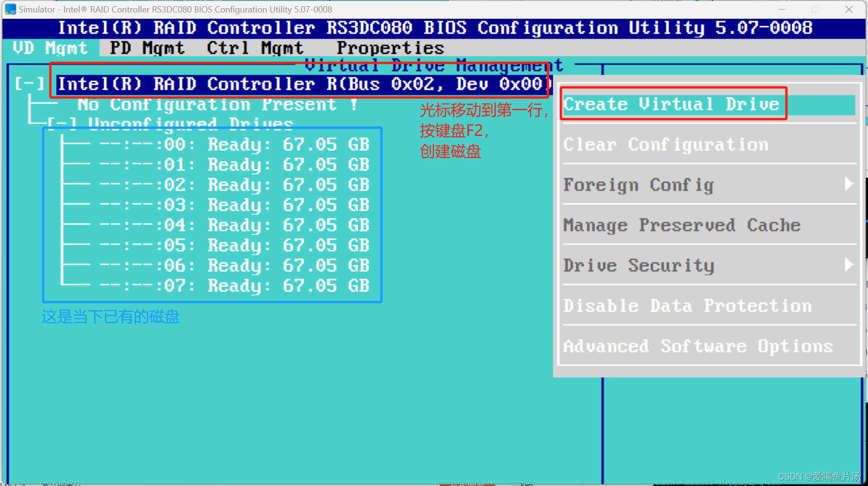
Task: Select drive 06 Ready 67.05 GB
Action: (234, 266)
